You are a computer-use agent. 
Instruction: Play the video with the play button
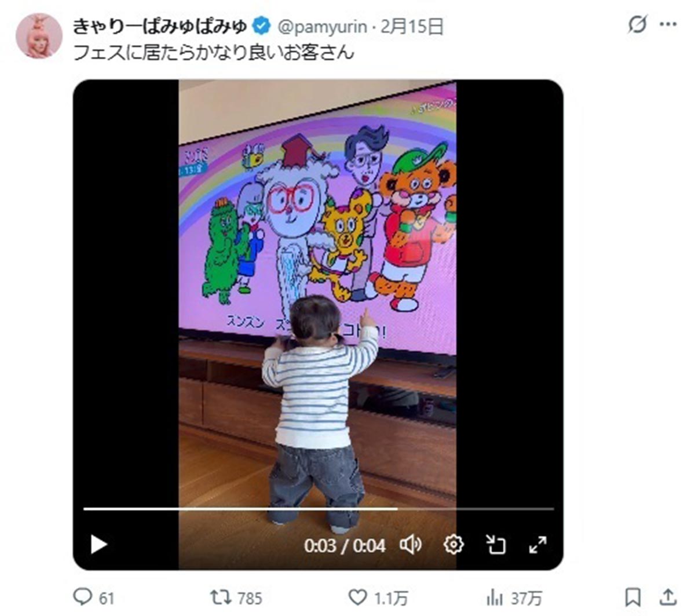click(x=99, y=545)
